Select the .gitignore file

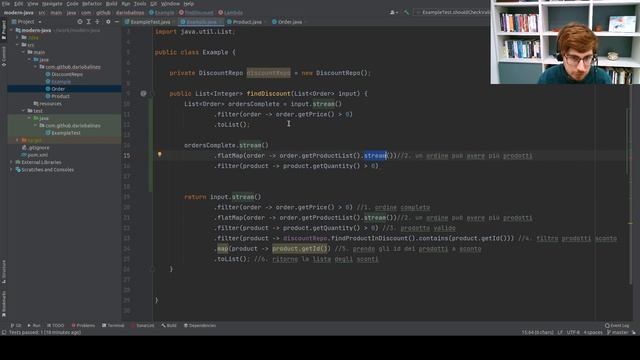(x=36, y=148)
